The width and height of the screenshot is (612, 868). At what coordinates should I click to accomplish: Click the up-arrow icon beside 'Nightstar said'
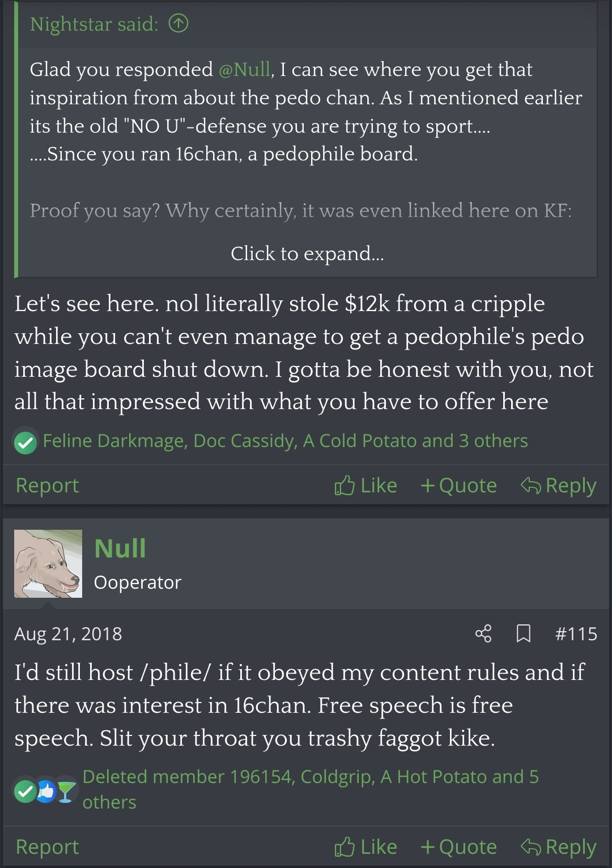pyautogui.click(x=178, y=24)
